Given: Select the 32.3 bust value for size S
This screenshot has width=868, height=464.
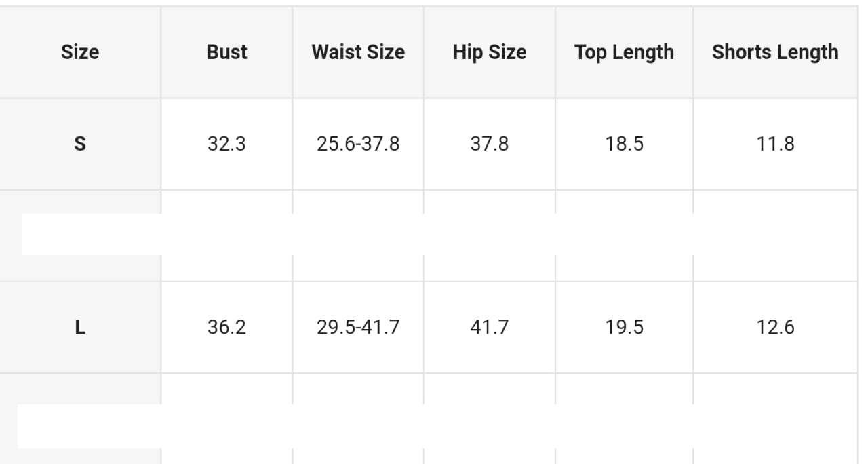Looking at the screenshot, I should [226, 144].
